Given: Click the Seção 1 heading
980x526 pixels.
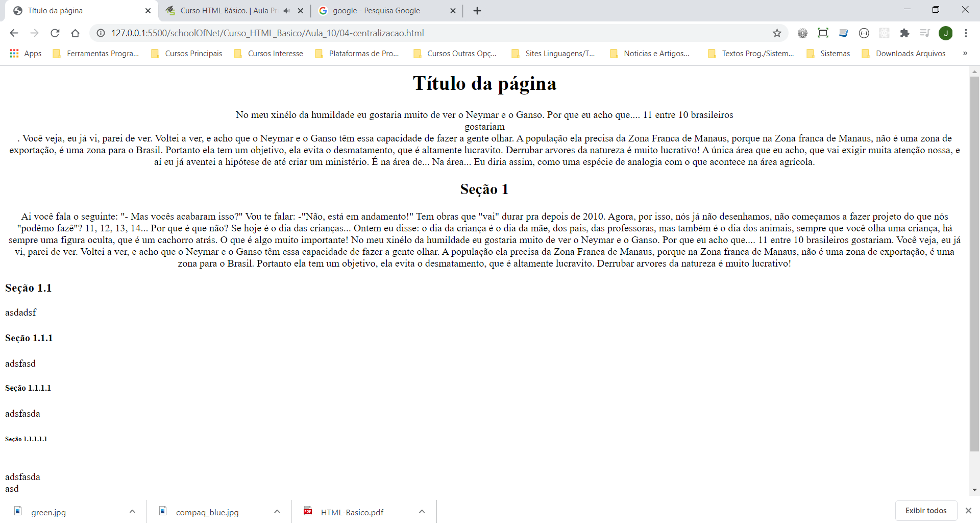Looking at the screenshot, I should 484,189.
